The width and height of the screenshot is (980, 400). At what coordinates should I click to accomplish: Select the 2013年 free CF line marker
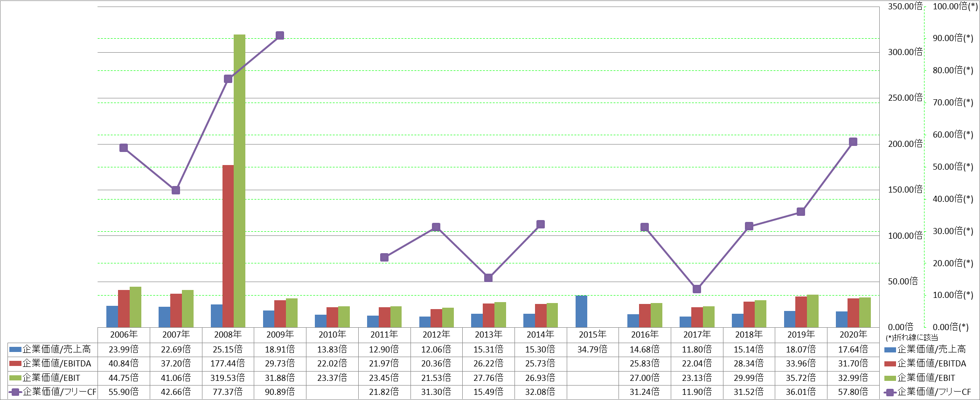pyautogui.click(x=488, y=278)
